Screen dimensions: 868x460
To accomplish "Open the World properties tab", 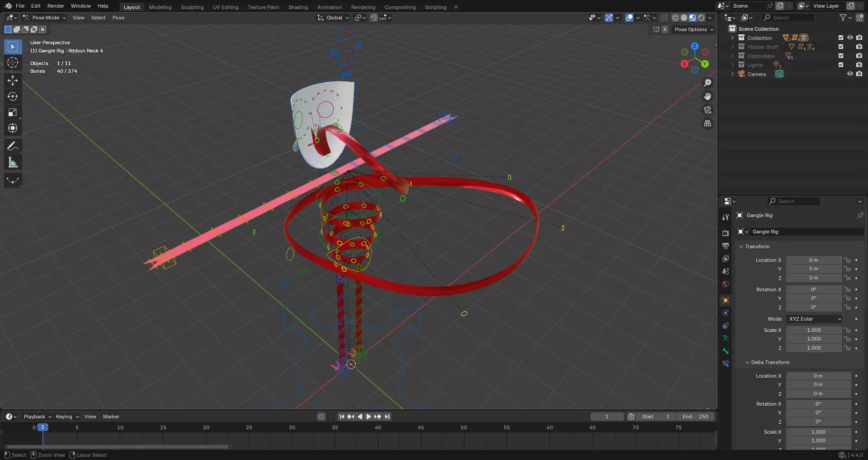I will (x=726, y=284).
